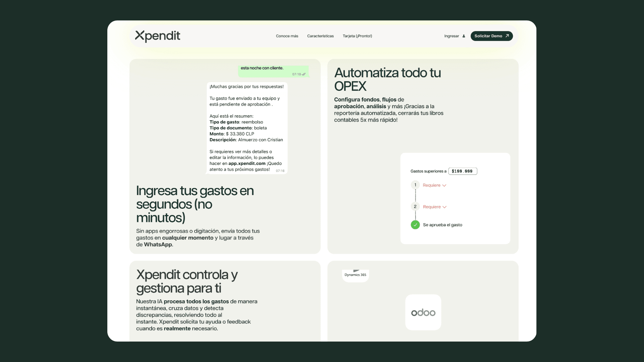
Task: Expand the first Requiere dropdown
Action: 434,185
